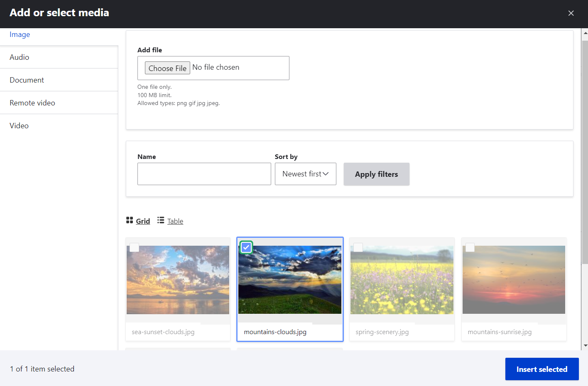Switch to Grid view icon

click(x=138, y=221)
